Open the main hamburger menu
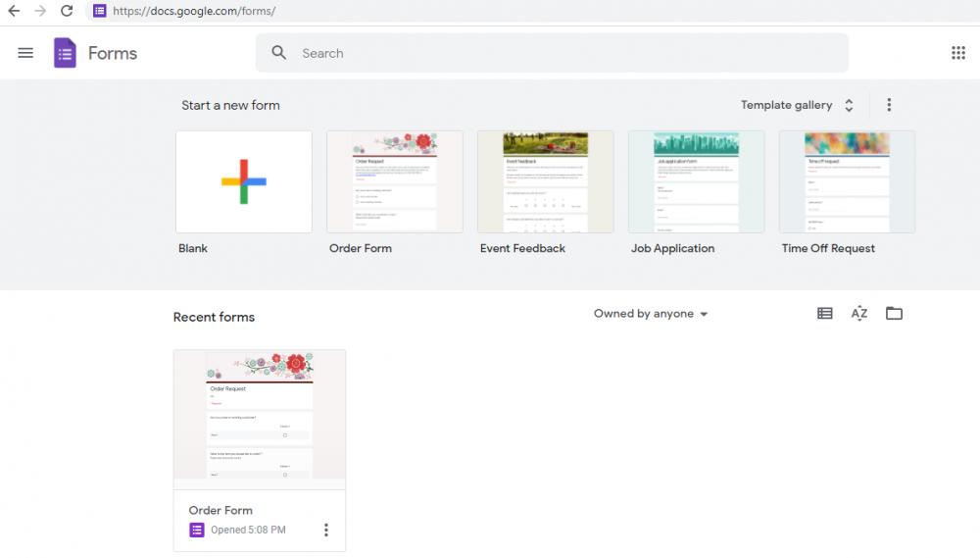Image resolution: width=980 pixels, height=558 pixels. tap(25, 53)
